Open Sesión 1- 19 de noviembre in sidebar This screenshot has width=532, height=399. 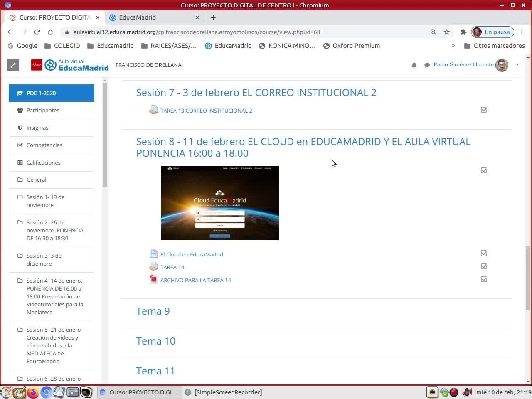[x=52, y=201]
